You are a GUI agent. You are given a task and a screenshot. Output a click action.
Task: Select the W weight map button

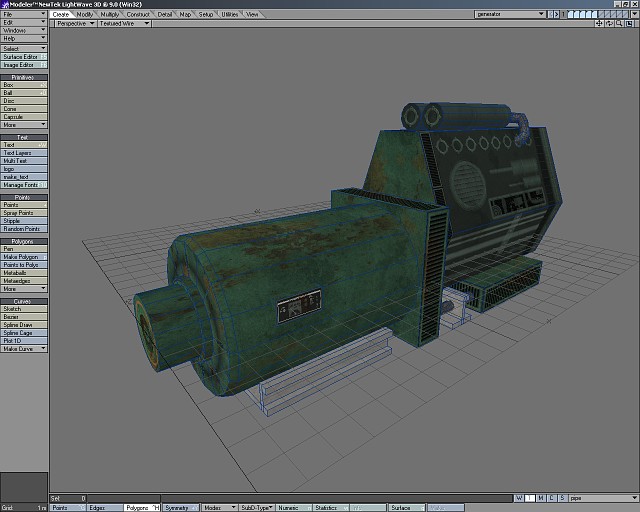(519, 498)
